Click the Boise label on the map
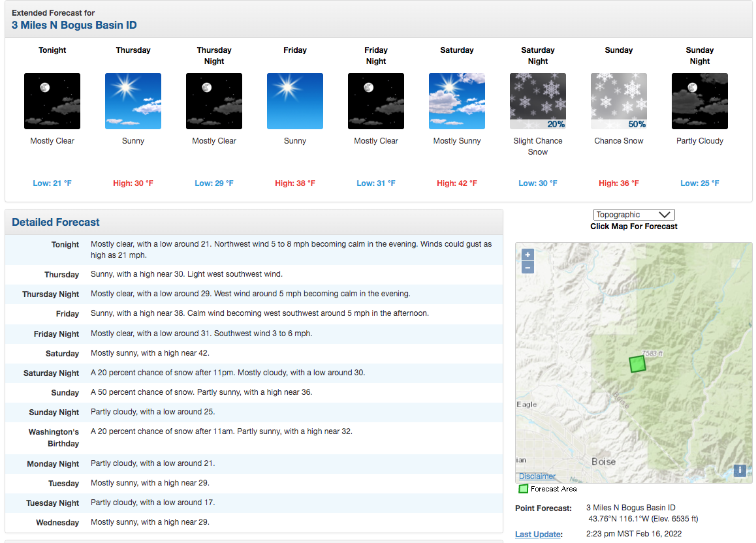 604,461
